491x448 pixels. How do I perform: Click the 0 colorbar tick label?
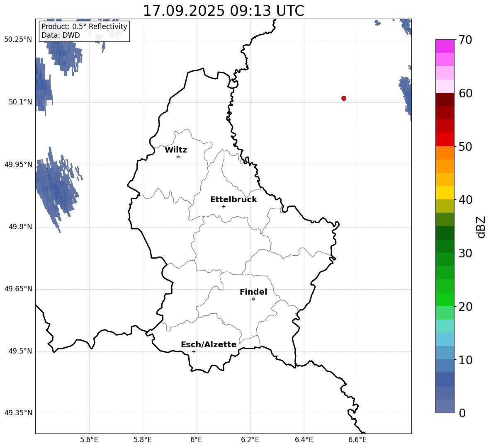462,413
